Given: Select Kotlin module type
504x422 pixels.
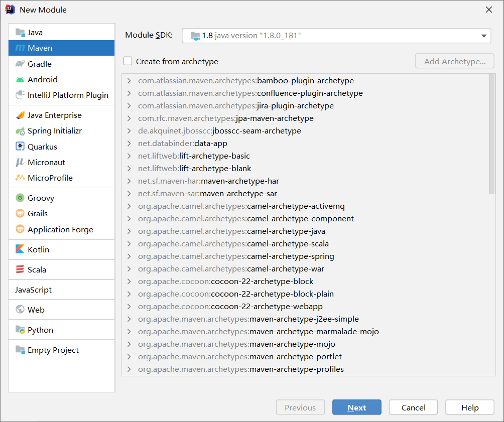Looking at the screenshot, I should coord(61,249).
